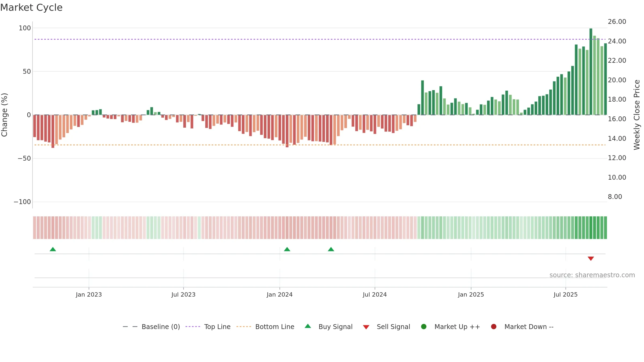This screenshot has height=362, width=644.
Task: Click the 50 tick on the left axis
Action: coord(27,71)
